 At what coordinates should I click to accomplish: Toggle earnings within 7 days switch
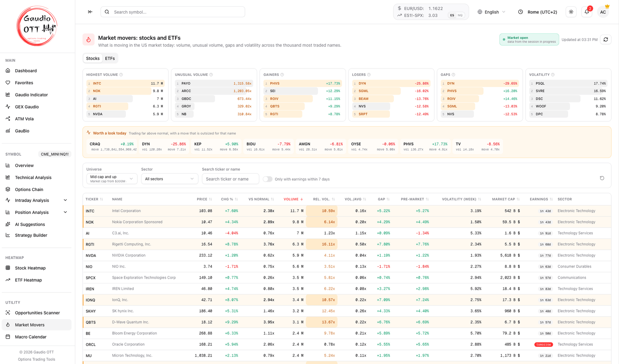pyautogui.click(x=267, y=179)
